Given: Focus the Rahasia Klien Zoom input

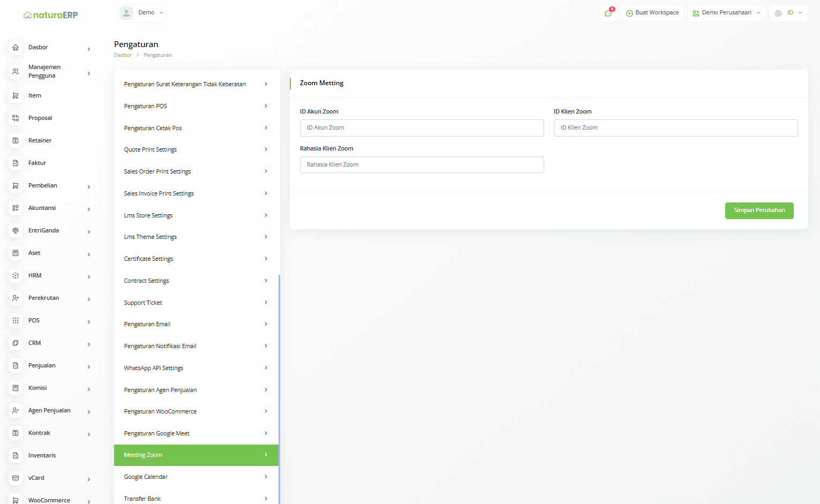Looking at the screenshot, I should 422,165.
